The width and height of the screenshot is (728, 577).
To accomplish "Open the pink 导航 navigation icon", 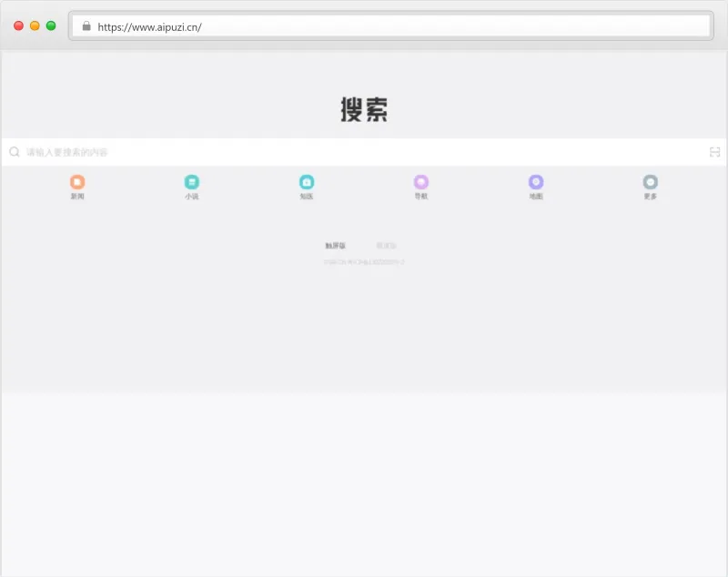I will [421, 182].
